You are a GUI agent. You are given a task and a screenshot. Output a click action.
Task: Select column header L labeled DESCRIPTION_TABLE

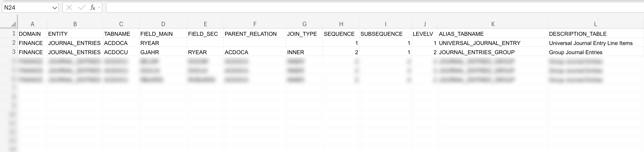tap(596, 24)
